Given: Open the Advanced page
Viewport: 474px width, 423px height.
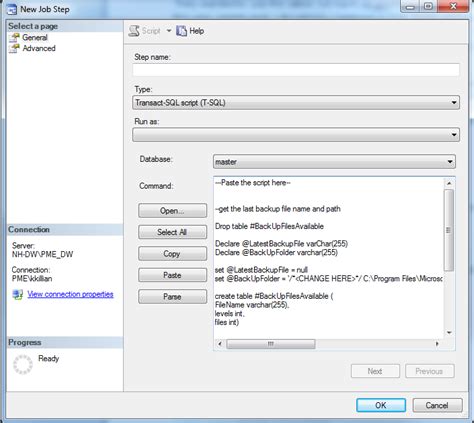Looking at the screenshot, I should pos(39,49).
